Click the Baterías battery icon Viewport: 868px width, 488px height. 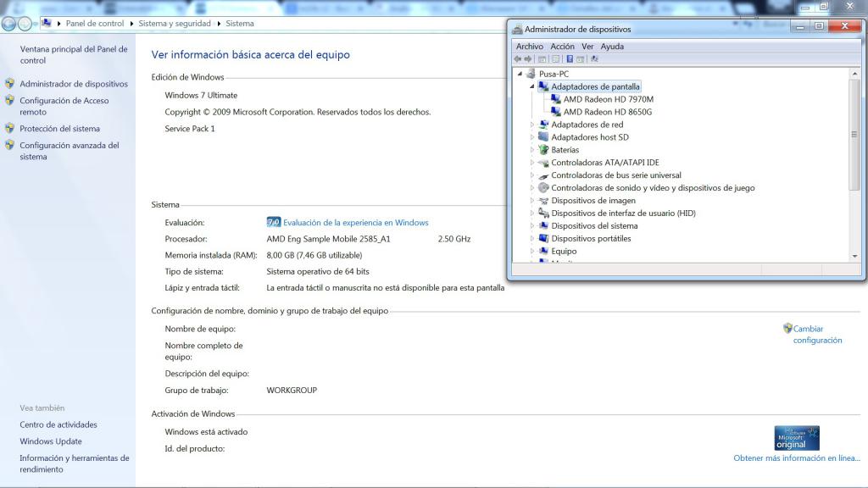(x=543, y=150)
